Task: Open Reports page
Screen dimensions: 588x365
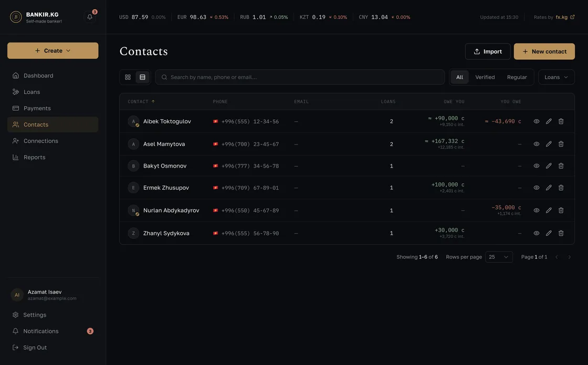Action: pyautogui.click(x=53, y=157)
